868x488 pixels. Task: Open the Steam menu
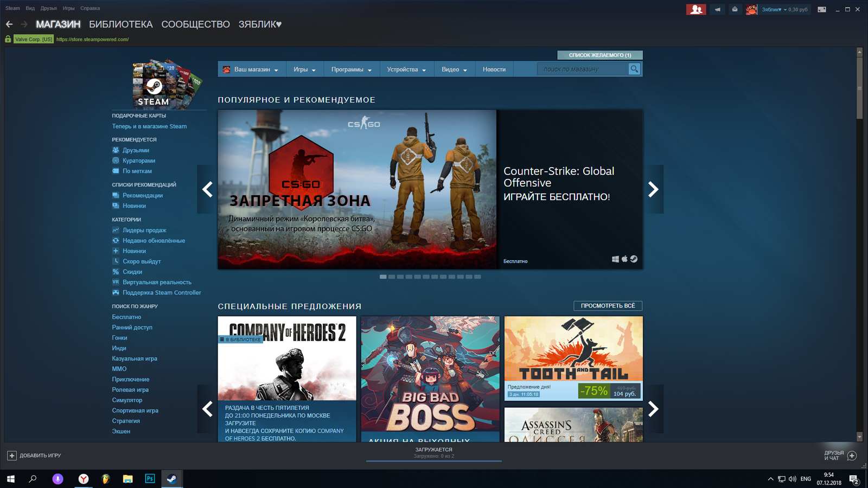click(x=12, y=8)
